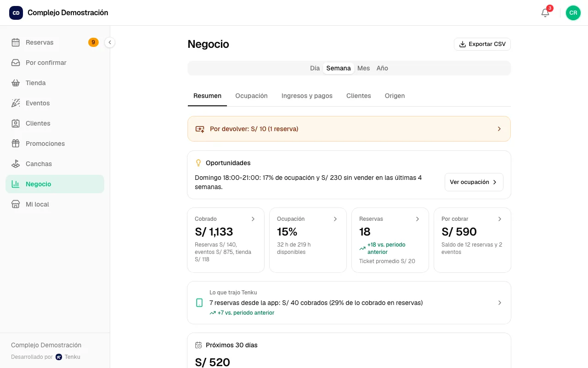Expand the Lo que trajo Tenku chevron
The image size is (588, 368).
(500, 303)
